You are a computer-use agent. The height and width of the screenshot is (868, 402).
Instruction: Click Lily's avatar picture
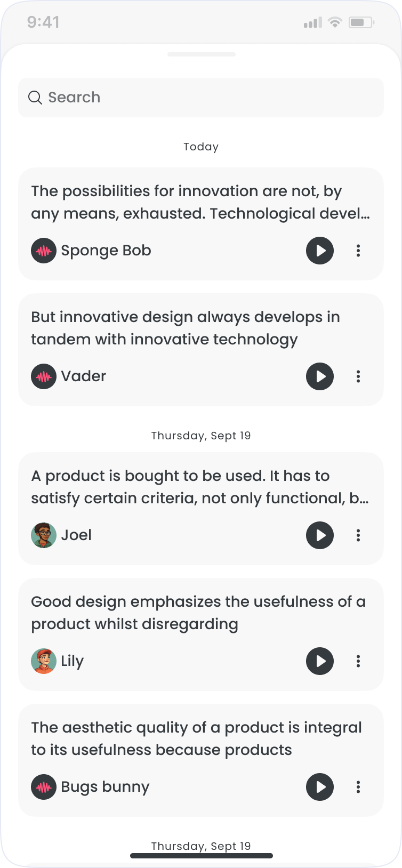(44, 661)
